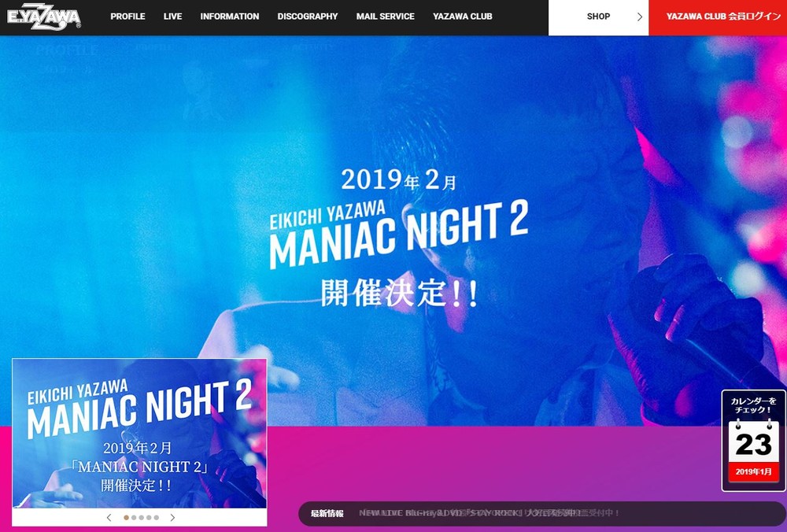Viewport: 787px width, 532px height.
Task: Open the LIVE menu item
Action: click(x=172, y=17)
